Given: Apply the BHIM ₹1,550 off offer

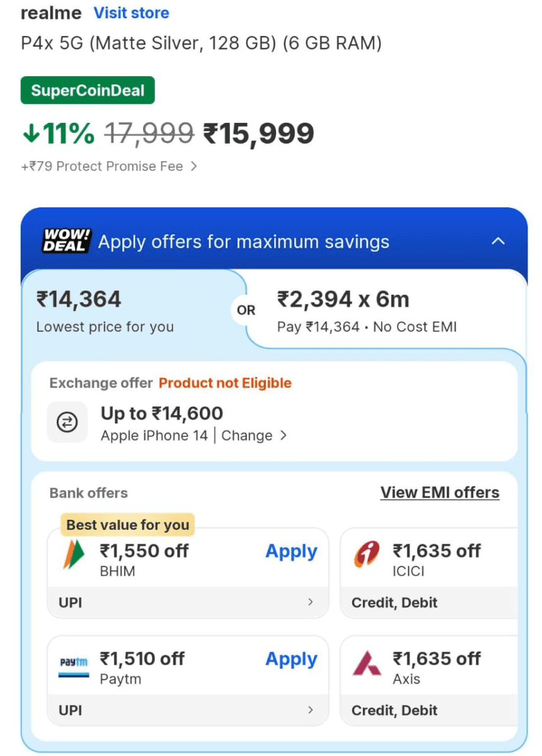Looking at the screenshot, I should point(291,551).
